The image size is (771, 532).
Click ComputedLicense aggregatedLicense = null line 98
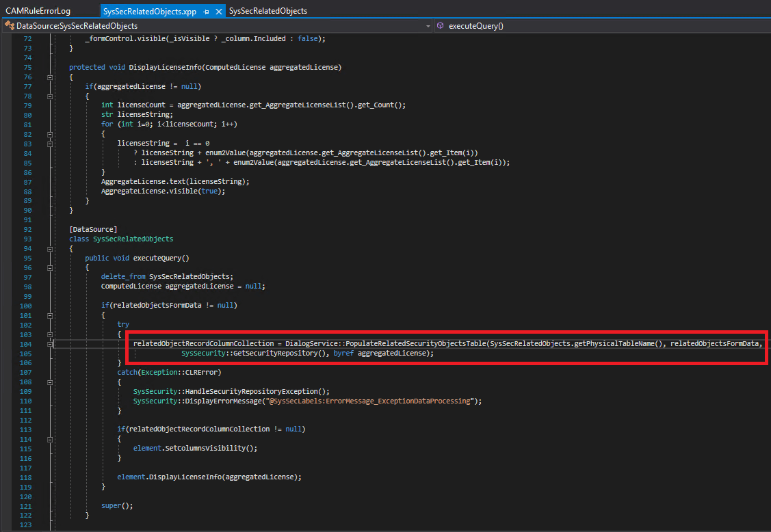[x=183, y=287]
